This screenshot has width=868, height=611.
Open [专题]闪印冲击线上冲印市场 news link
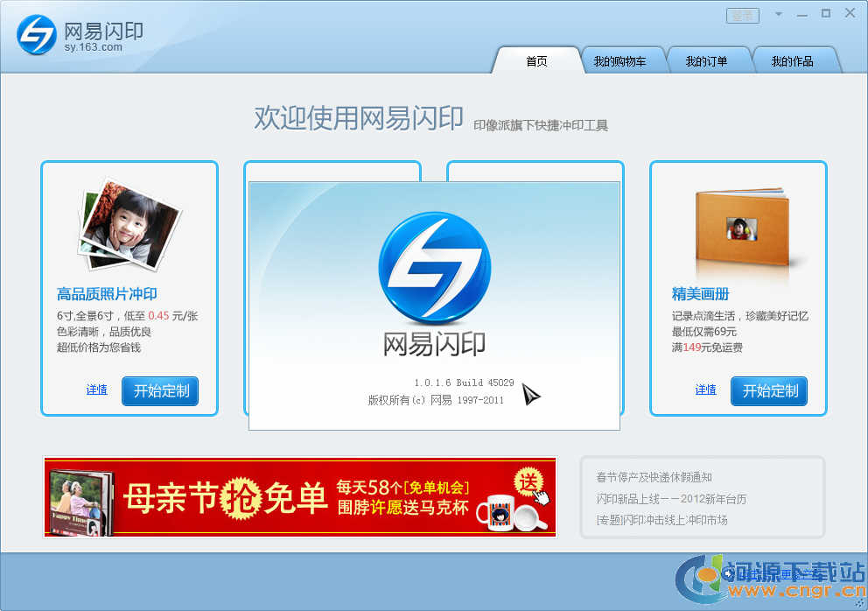click(661, 520)
